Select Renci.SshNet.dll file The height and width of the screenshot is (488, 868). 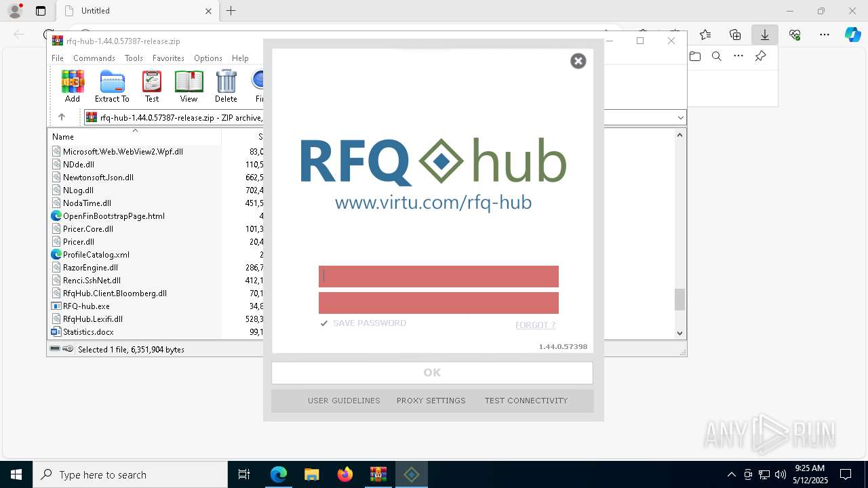tap(92, 281)
